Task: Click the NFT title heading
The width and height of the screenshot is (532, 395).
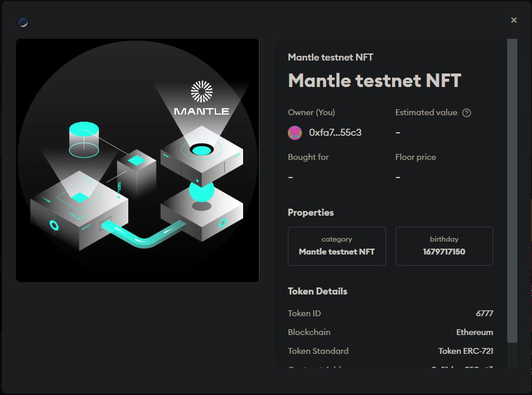Action: point(374,81)
